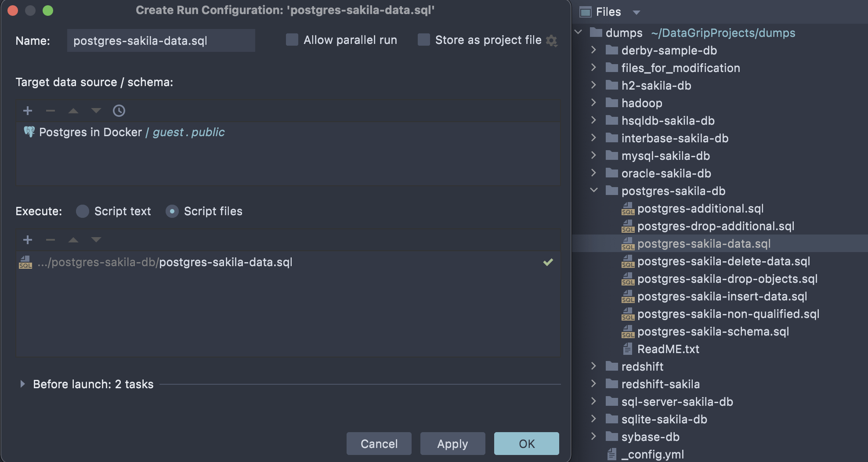Expand Before launch tasks section
The height and width of the screenshot is (462, 868).
pos(22,384)
